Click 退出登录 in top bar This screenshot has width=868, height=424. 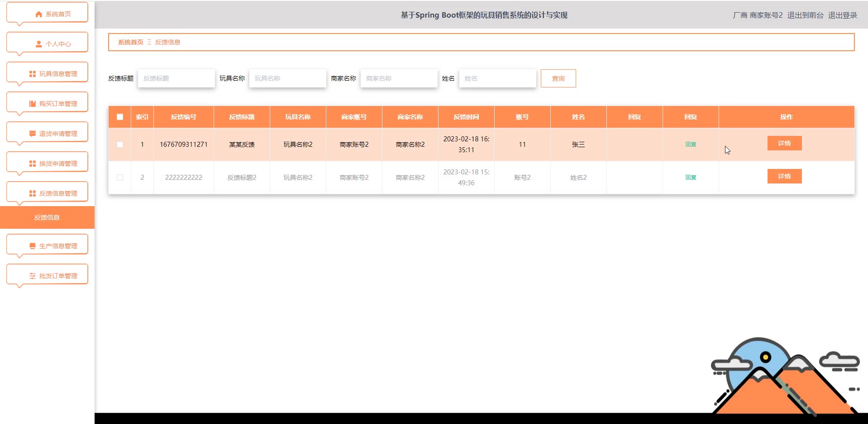coord(842,15)
